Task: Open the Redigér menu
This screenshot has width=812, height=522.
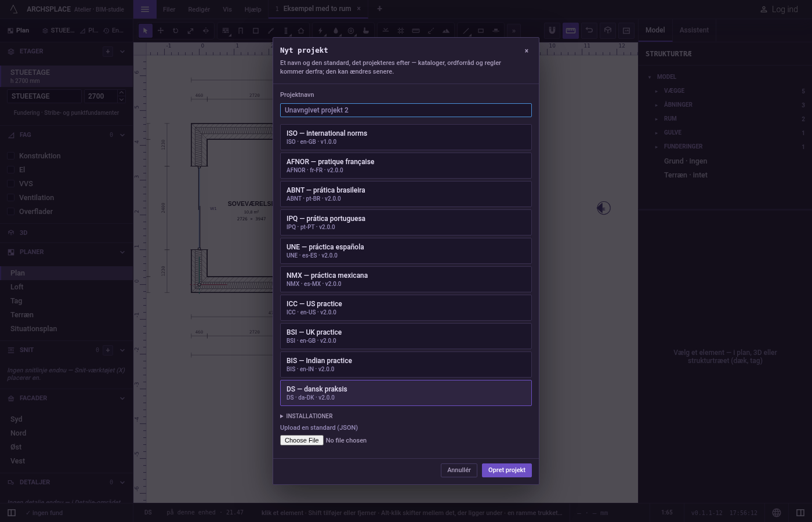Action: [x=199, y=9]
